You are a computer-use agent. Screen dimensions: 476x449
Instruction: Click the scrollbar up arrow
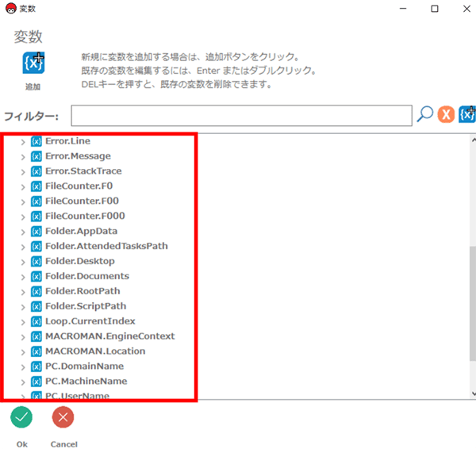coord(473,140)
